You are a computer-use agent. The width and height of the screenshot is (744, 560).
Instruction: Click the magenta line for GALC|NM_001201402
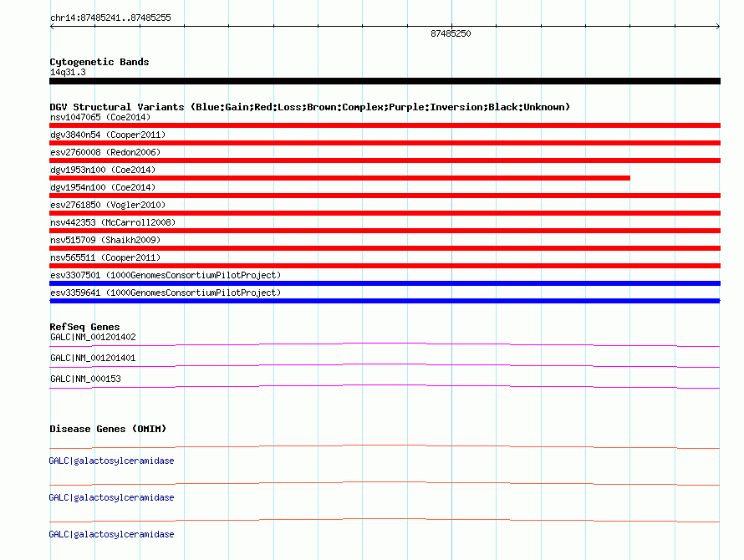pos(385,344)
